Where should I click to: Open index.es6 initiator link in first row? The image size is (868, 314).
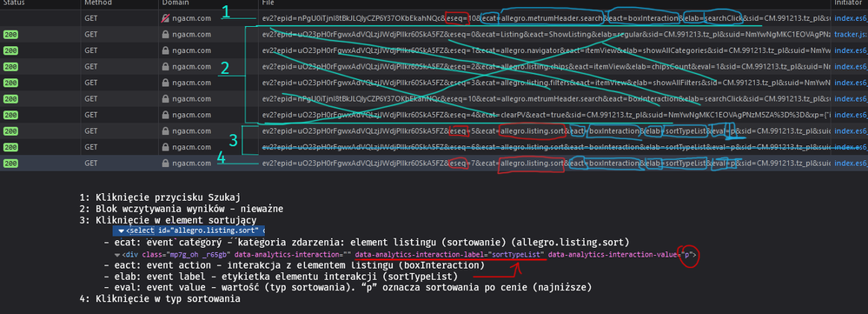[x=851, y=18]
